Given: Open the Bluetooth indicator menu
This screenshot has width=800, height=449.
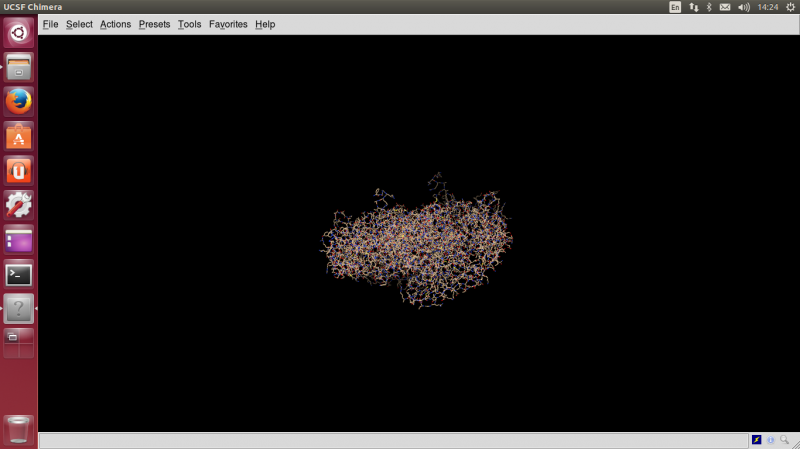Looking at the screenshot, I should tap(709, 7).
